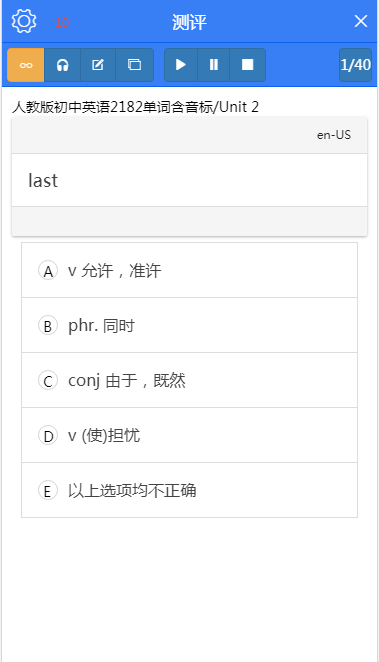Click the red countdown number 10
The height and width of the screenshot is (662, 379).
click(62, 23)
